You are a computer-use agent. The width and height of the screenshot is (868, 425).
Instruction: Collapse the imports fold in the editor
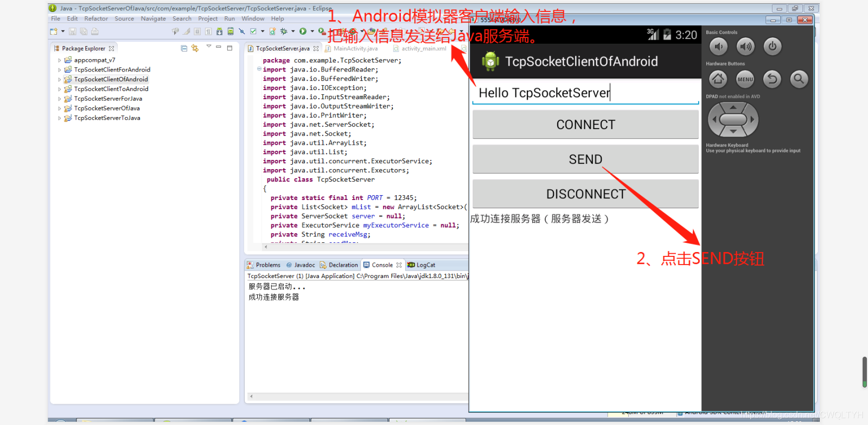[259, 69]
